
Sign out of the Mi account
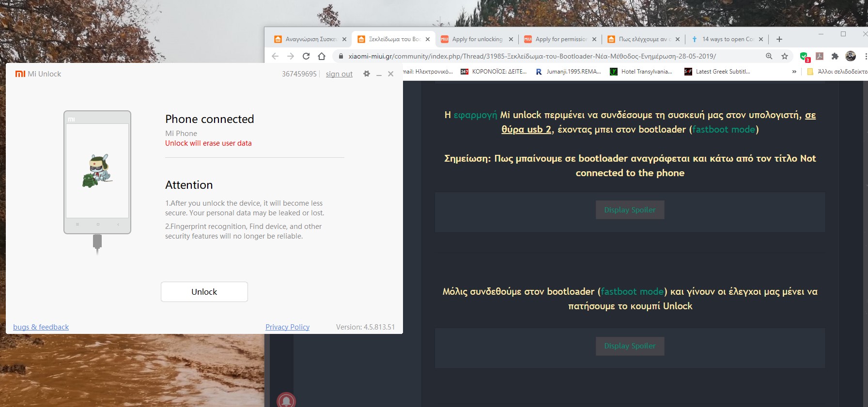pyautogui.click(x=339, y=74)
